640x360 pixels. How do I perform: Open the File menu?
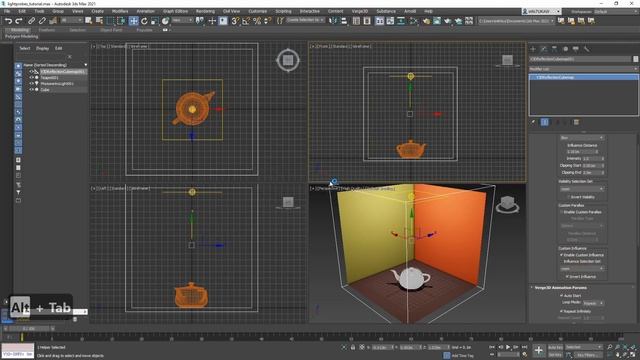[x=7, y=11]
